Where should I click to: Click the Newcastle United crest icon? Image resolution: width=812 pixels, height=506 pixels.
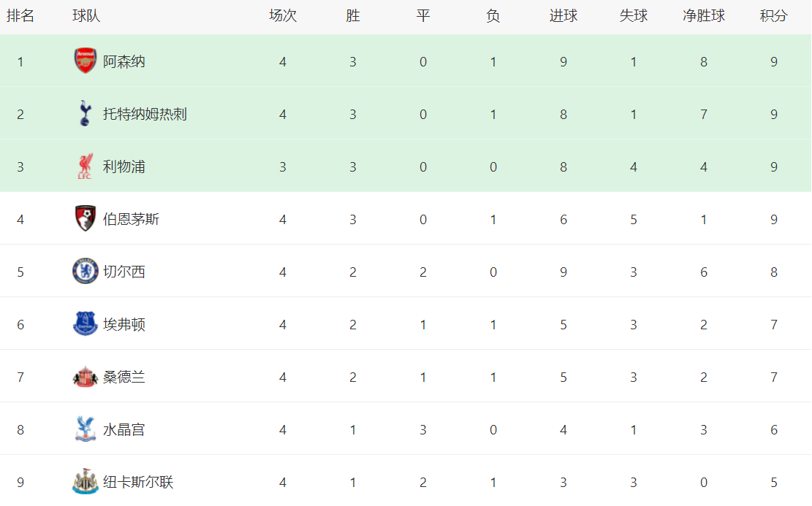tap(86, 482)
